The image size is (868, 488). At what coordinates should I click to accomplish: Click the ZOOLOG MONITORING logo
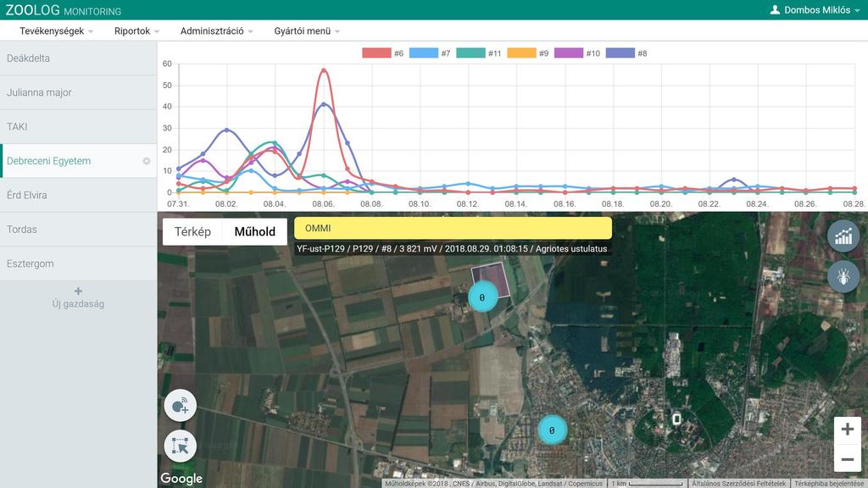click(x=63, y=10)
